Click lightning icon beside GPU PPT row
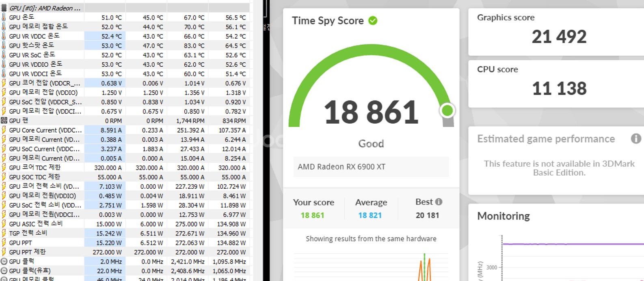This screenshot has width=644, height=281. click(x=4, y=242)
